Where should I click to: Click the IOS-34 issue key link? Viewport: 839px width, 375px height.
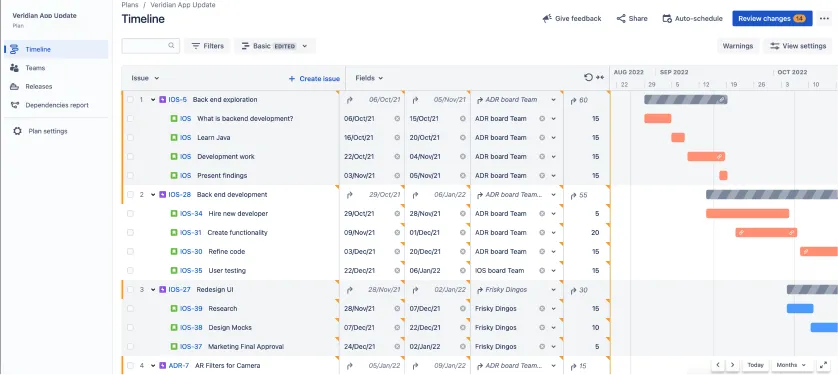point(191,213)
